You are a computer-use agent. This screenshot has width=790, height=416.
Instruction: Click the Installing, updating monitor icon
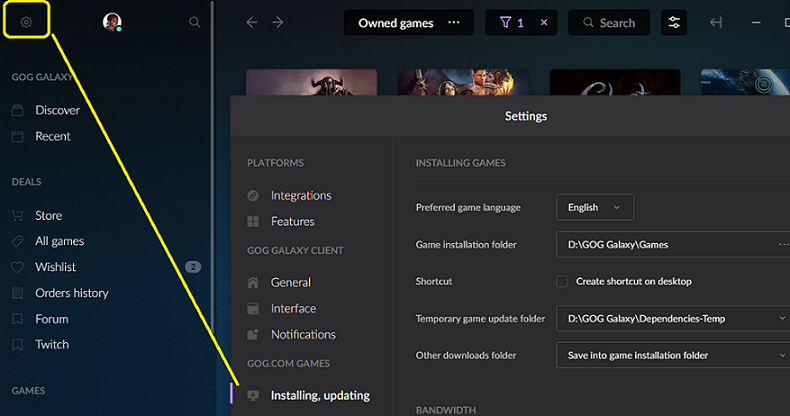253,396
